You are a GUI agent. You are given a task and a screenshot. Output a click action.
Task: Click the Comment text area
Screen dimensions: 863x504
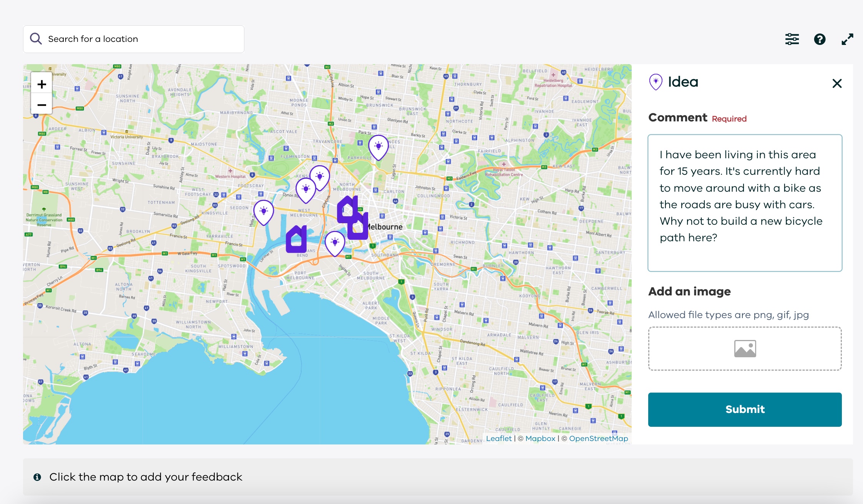(745, 202)
